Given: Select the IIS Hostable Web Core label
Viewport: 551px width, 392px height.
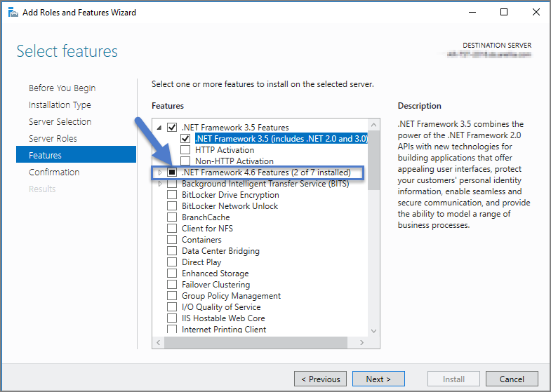Looking at the screenshot, I should click(223, 318).
